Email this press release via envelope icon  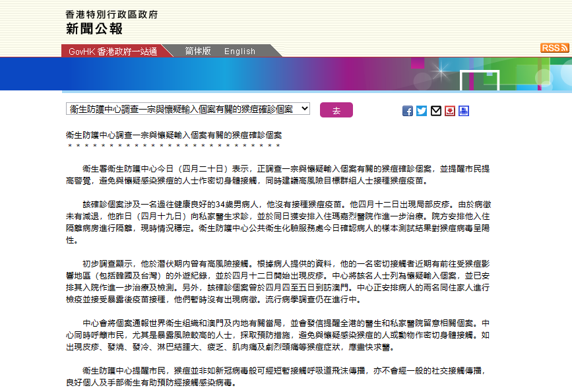click(435, 111)
